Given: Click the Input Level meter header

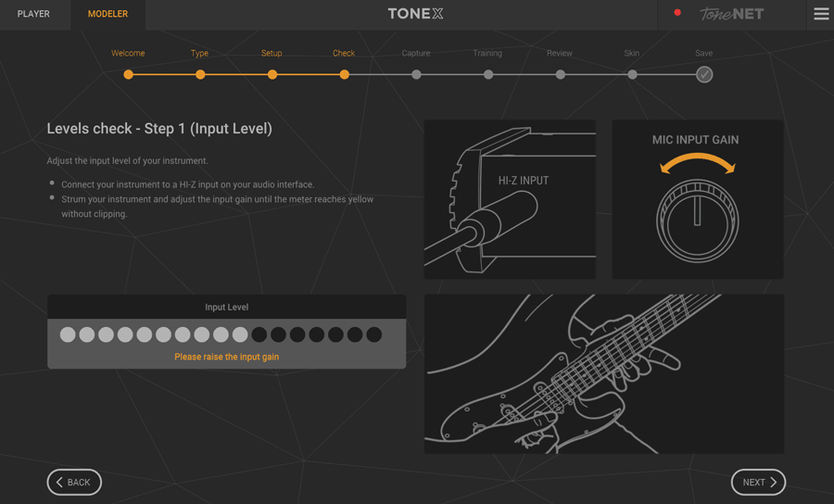Looking at the screenshot, I should (227, 307).
